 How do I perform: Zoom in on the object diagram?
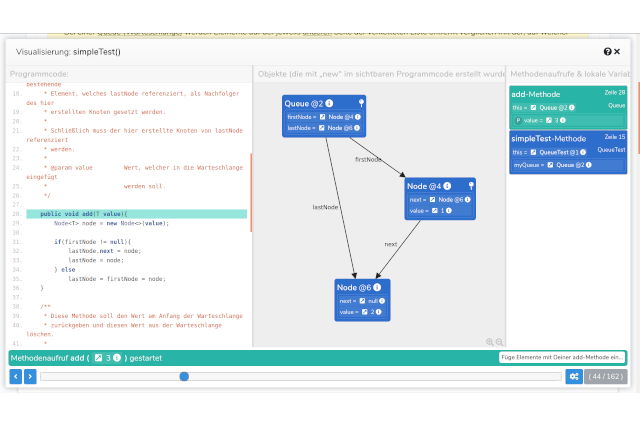[489, 342]
